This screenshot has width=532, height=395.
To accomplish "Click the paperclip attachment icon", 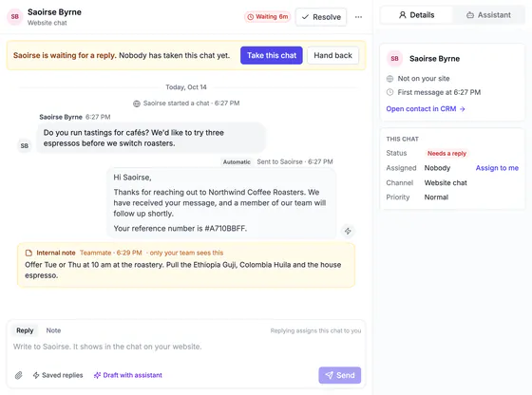I will [x=19, y=375].
